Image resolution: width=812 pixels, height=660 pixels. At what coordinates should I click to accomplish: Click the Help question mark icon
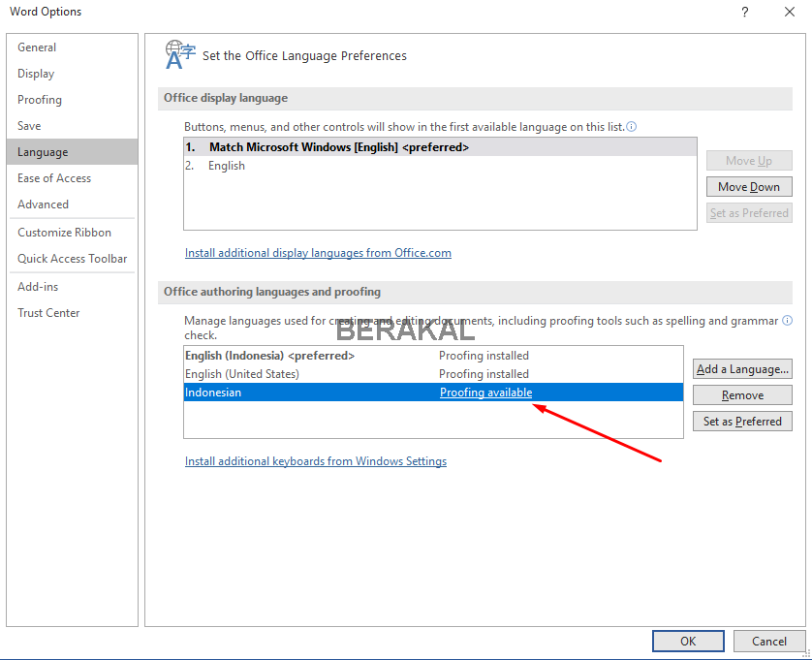pos(745,12)
